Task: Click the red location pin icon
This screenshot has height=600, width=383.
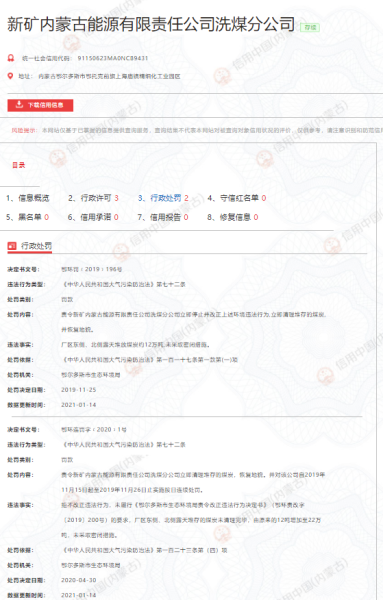Action: pyautogui.click(x=10, y=76)
